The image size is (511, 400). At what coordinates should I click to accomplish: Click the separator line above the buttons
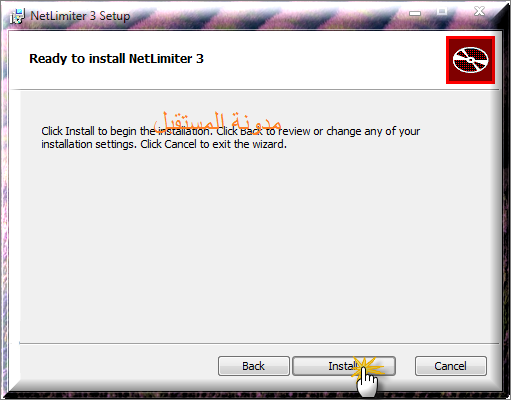point(259,343)
